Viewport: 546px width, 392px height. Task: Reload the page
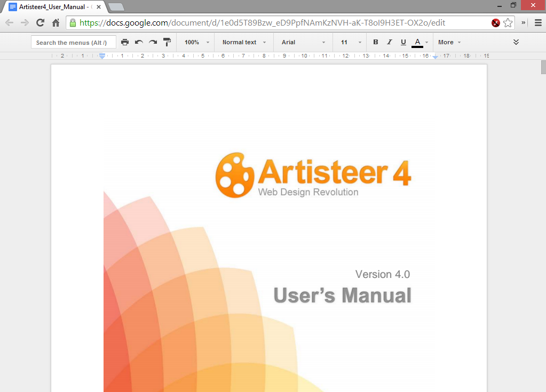[41, 23]
